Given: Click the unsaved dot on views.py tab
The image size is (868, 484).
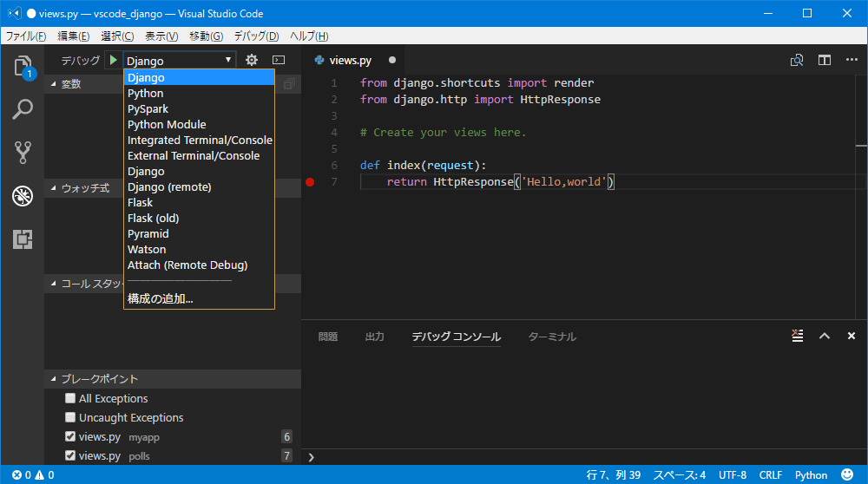Looking at the screenshot, I should (x=392, y=60).
